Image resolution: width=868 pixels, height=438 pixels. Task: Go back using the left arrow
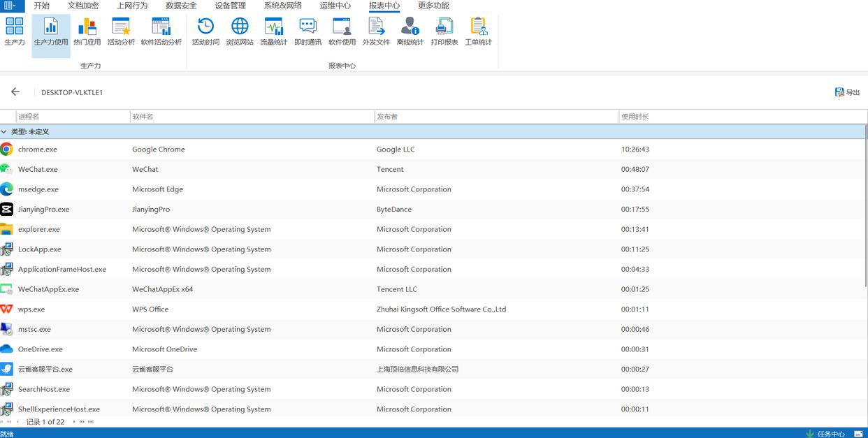(15, 92)
